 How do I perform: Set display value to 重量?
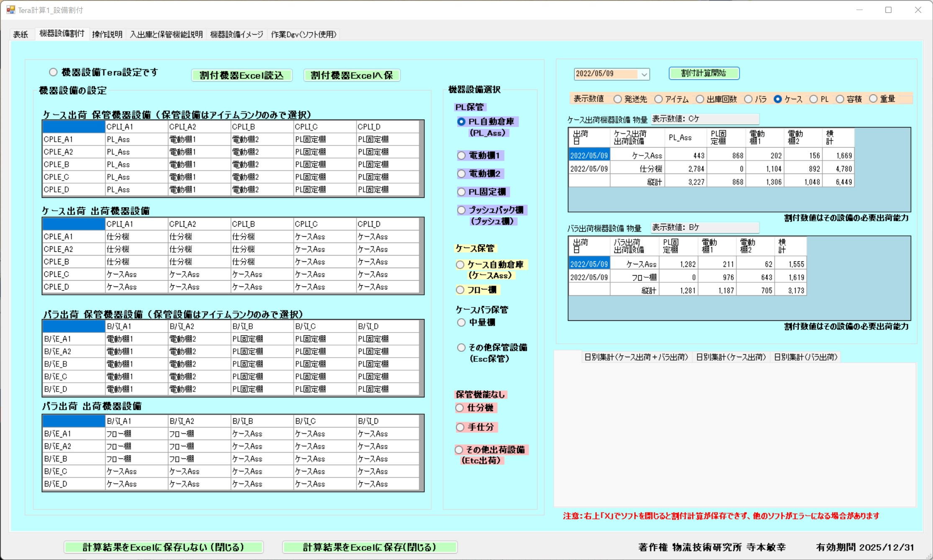(873, 99)
